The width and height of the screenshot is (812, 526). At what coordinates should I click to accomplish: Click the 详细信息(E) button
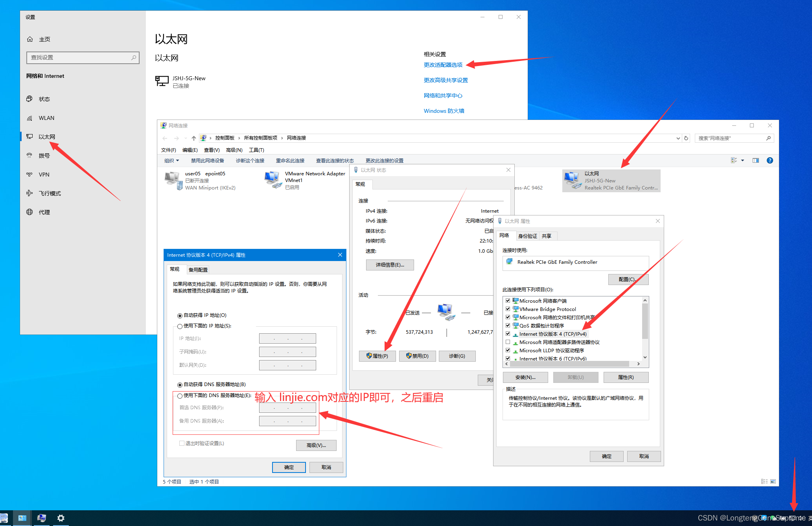tap(390, 265)
